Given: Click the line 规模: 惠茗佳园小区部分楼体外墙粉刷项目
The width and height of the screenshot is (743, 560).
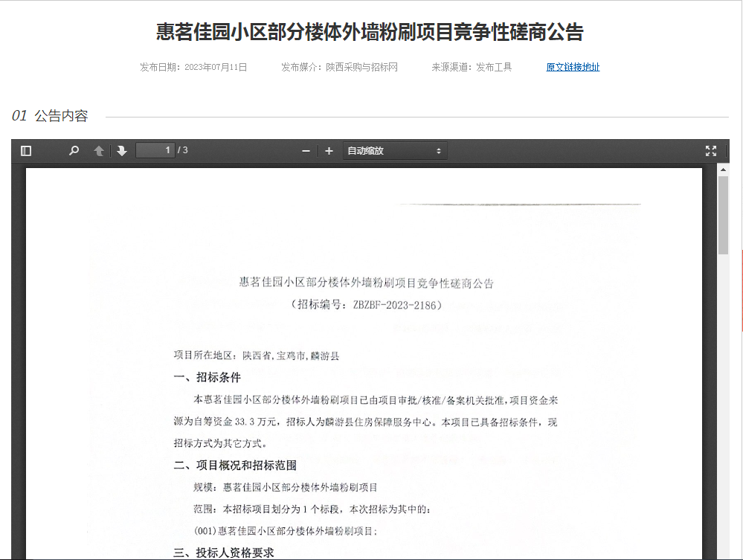Looking at the screenshot, I should (286, 487).
